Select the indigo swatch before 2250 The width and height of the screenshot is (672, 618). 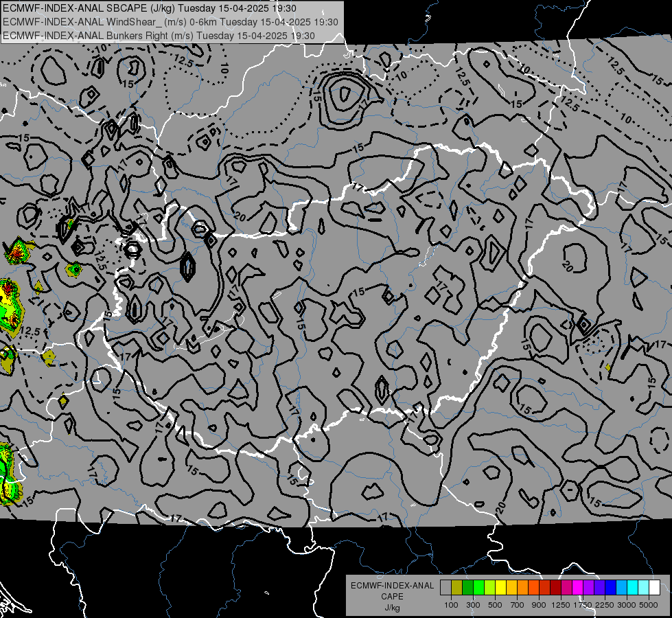pos(599,588)
